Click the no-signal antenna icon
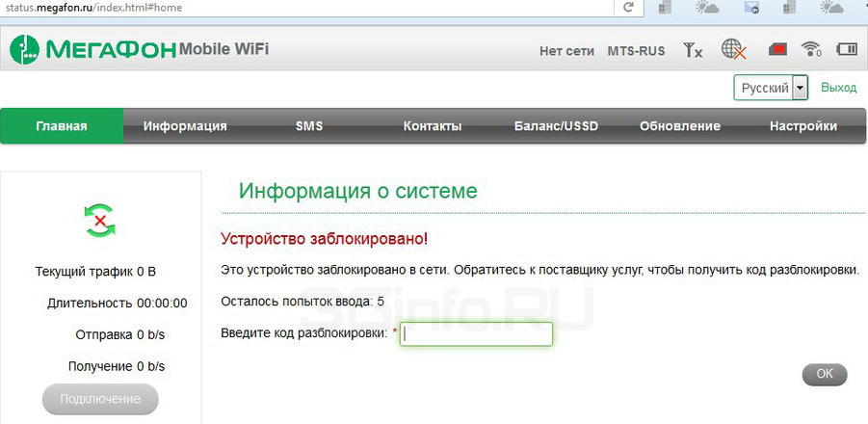This screenshot has height=424, width=868. (693, 50)
